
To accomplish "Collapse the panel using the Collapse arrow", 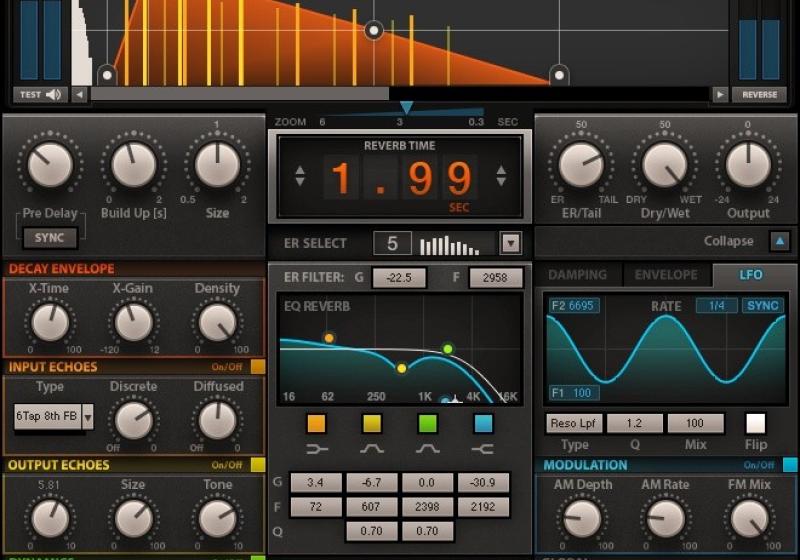I will [x=781, y=241].
